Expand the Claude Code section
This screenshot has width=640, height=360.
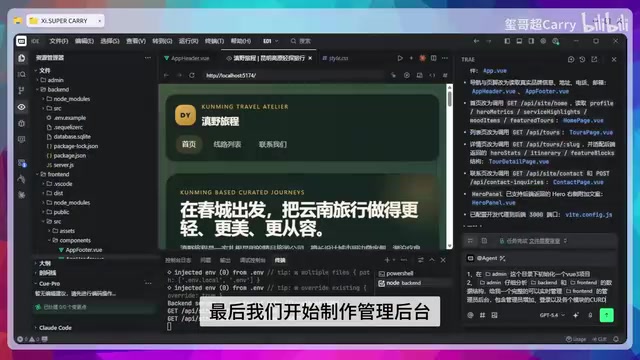(55, 328)
